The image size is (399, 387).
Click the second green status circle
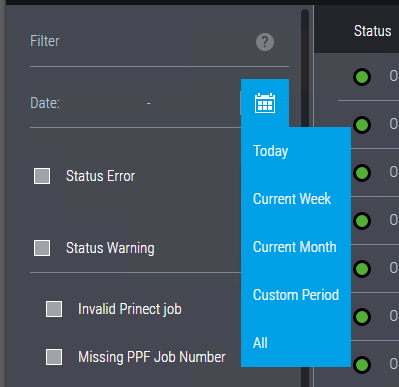(362, 125)
